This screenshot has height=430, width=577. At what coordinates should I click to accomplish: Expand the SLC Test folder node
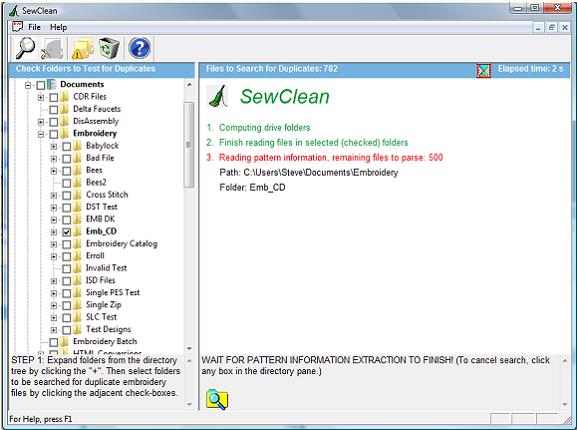54,318
